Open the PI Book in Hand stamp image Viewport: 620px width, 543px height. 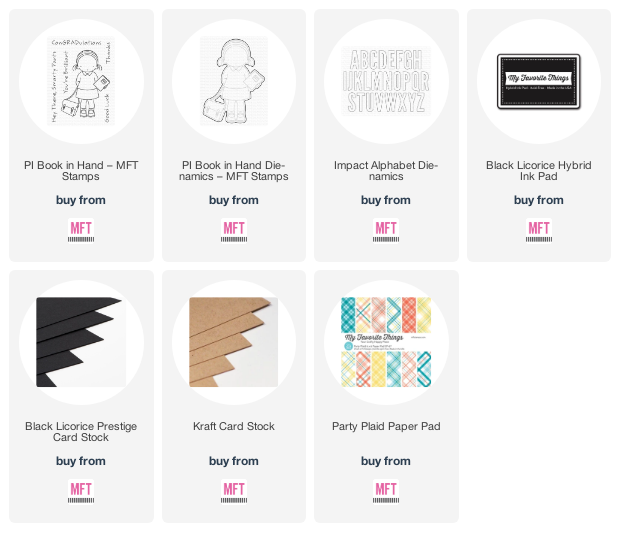81,81
